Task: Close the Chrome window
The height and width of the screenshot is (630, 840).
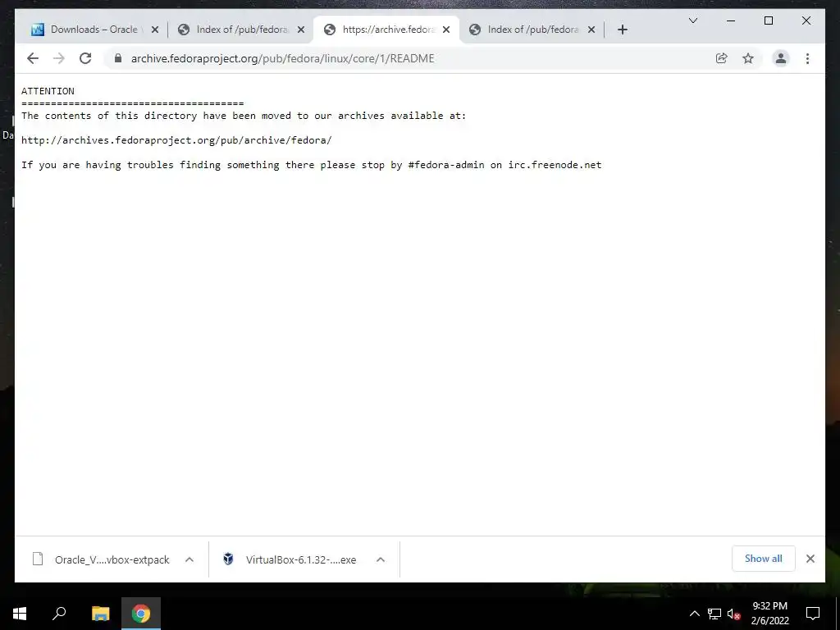Action: click(806, 21)
